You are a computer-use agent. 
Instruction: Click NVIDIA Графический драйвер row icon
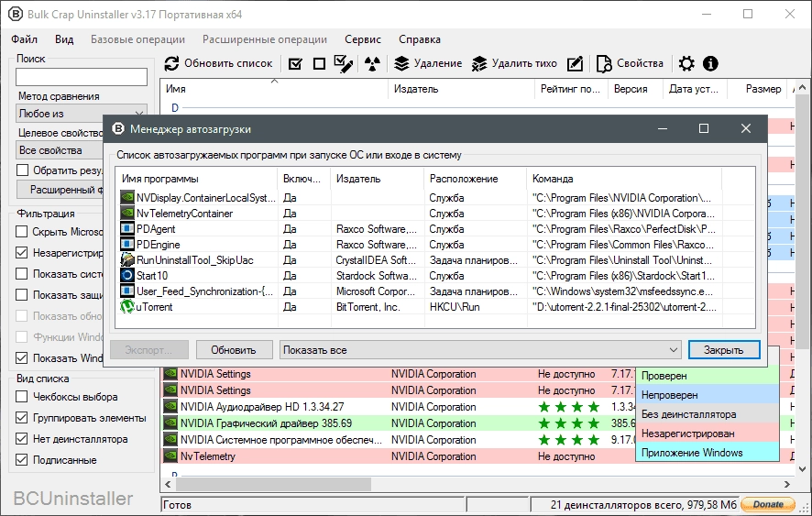pyautogui.click(x=170, y=423)
